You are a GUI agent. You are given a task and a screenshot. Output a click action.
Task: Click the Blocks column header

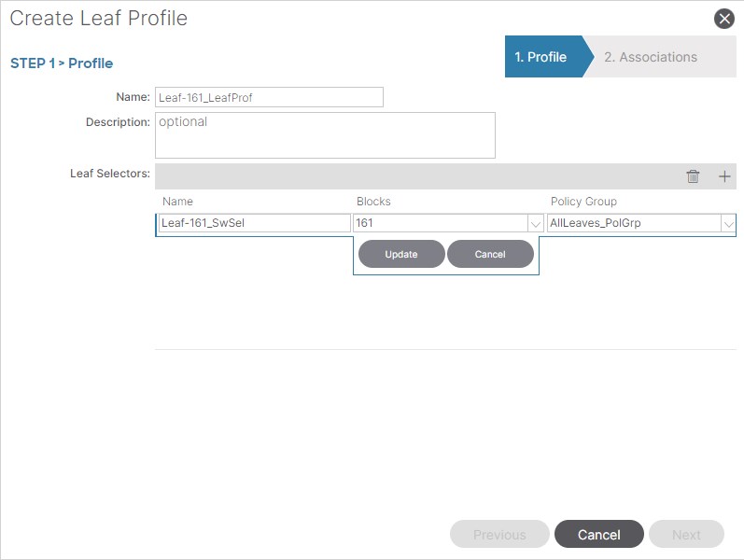tap(373, 202)
